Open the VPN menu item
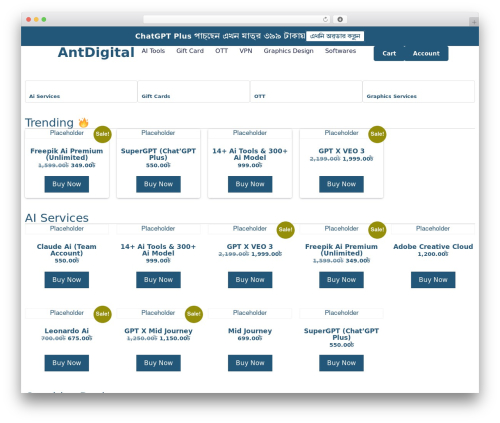The height and width of the screenshot is (423, 500). (x=246, y=51)
